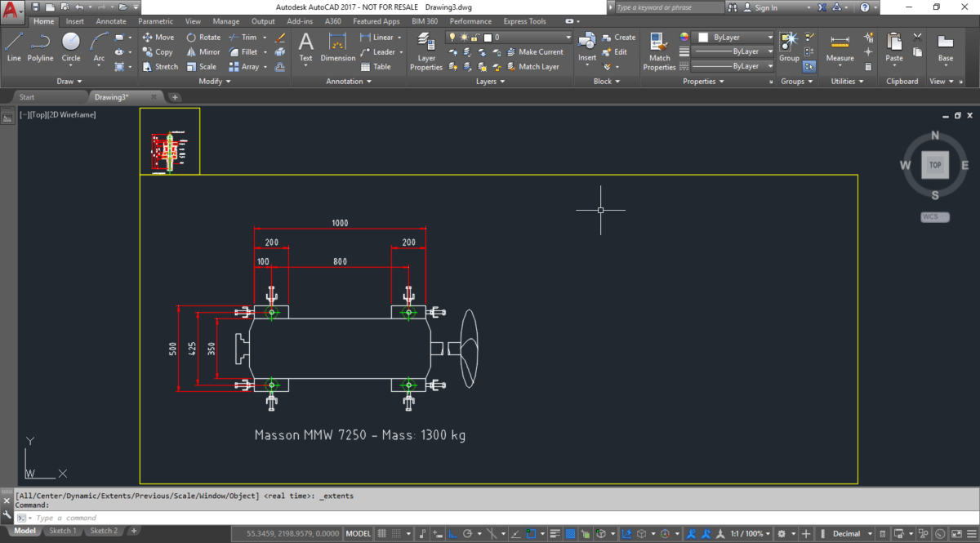Click Sign In button
This screenshot has height=543, width=980.
[x=759, y=7]
